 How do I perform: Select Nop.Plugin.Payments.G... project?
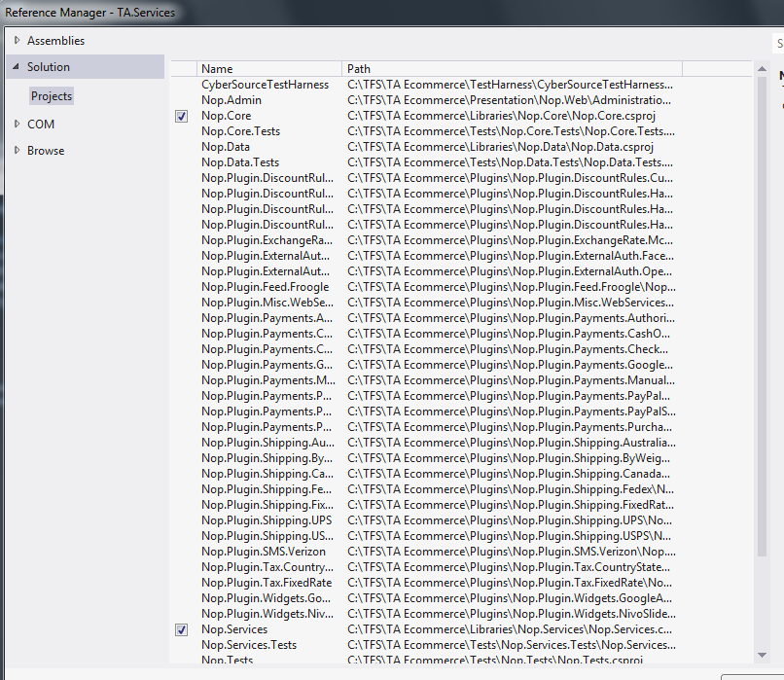coord(267,365)
